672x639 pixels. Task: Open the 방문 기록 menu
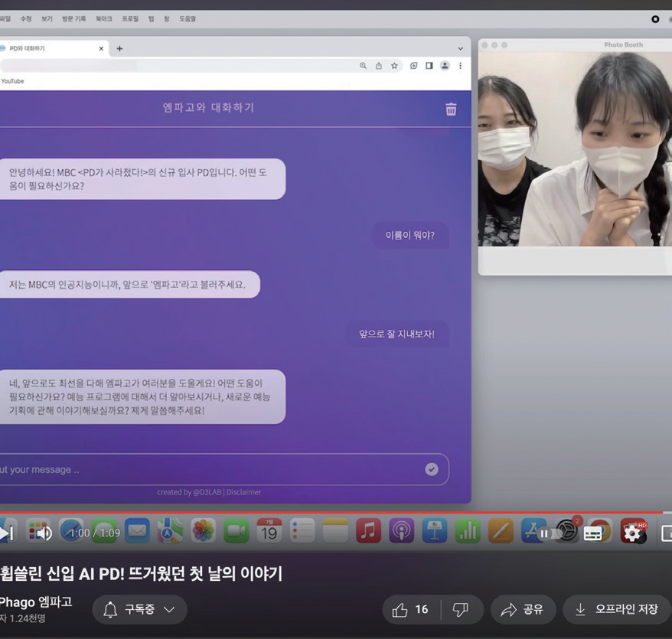(x=73, y=19)
